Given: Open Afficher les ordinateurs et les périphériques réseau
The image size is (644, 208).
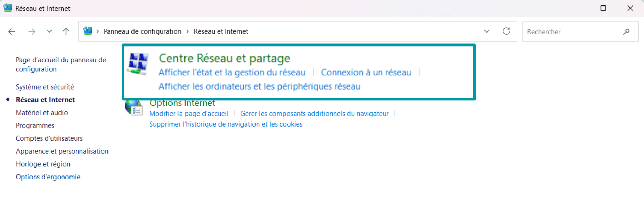Looking at the screenshot, I should pyautogui.click(x=259, y=86).
